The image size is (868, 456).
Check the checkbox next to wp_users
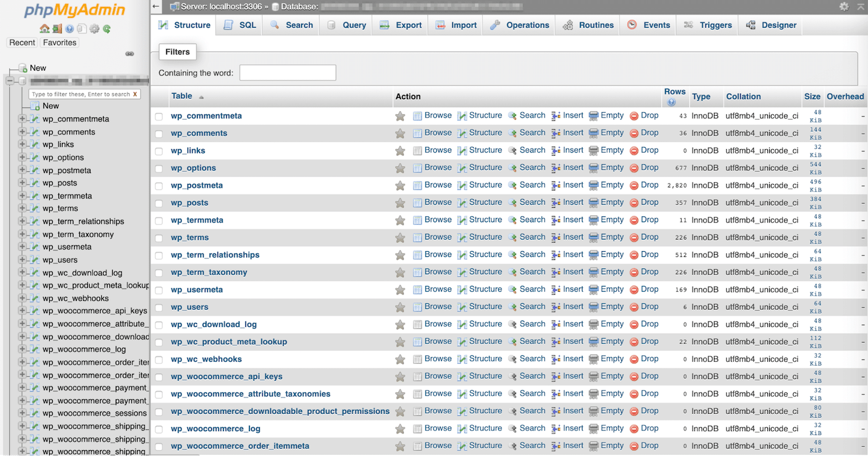point(159,307)
